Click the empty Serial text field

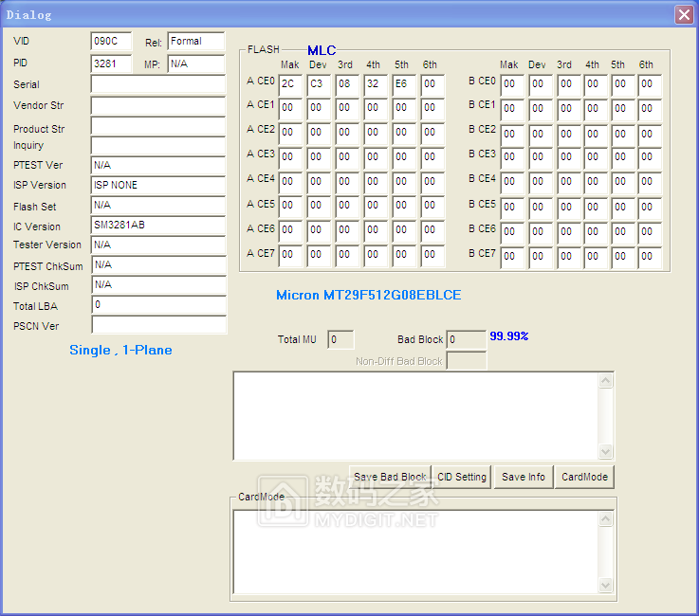click(158, 84)
